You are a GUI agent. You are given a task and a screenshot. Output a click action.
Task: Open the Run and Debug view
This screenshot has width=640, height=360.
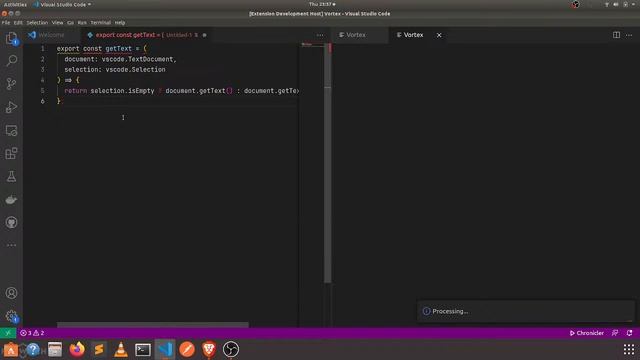[x=11, y=107]
